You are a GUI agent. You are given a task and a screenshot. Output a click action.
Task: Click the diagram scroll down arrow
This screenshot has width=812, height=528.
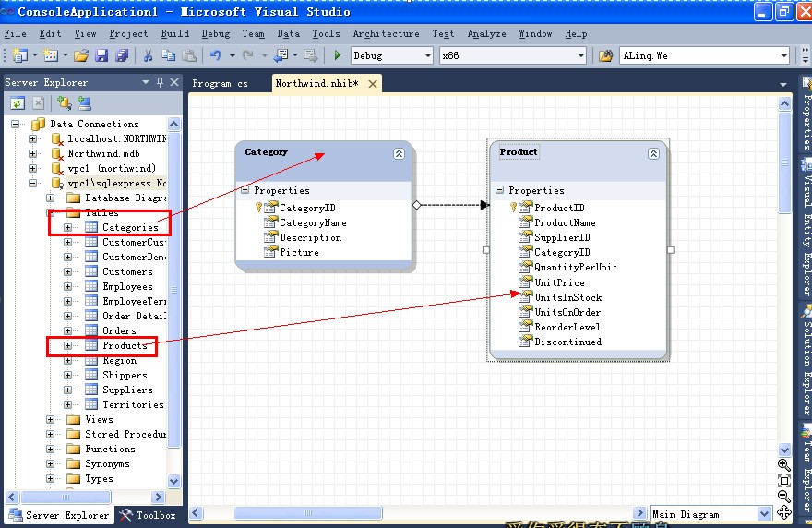coord(784,450)
